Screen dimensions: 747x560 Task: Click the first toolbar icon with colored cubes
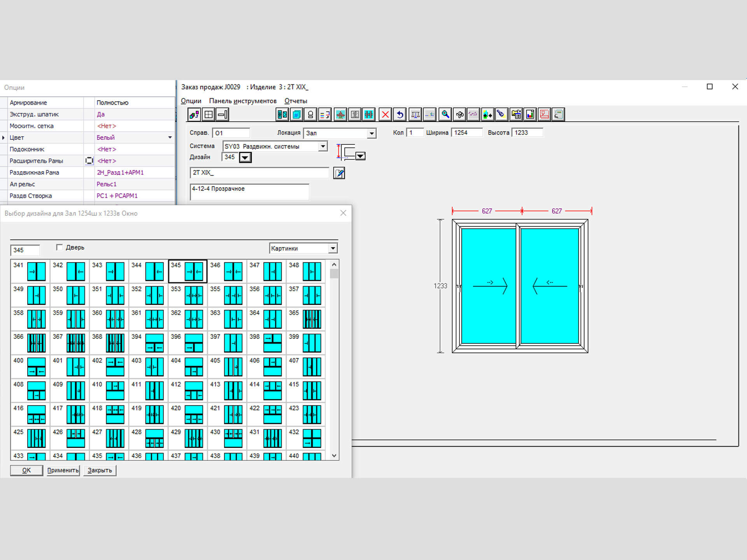(194, 114)
